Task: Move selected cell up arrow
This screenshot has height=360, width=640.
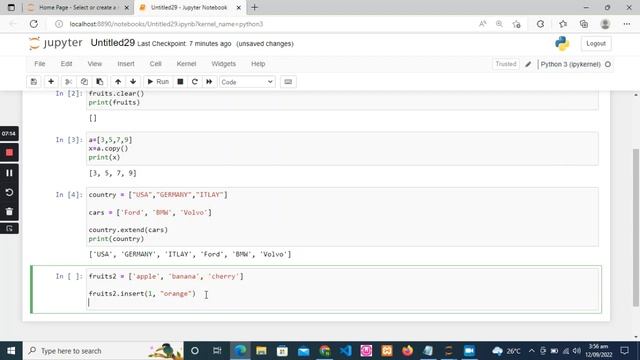Action: coord(118,82)
